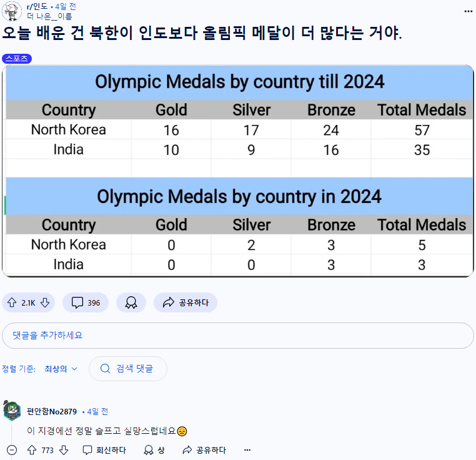Open the 검색 댓글 search box
This screenshot has height=460, width=476.
(128, 369)
